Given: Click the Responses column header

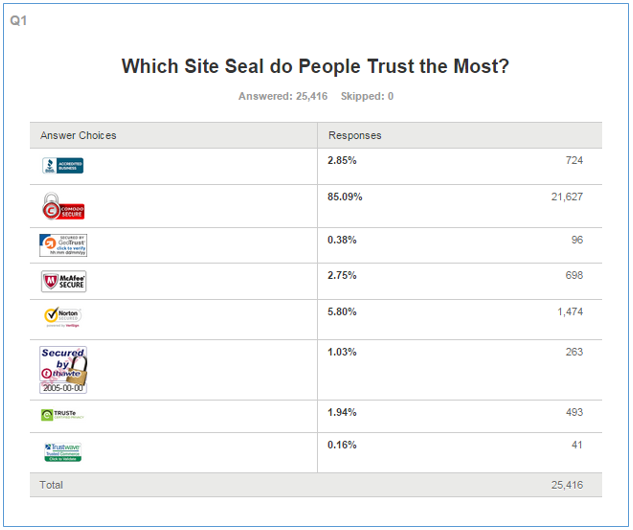Looking at the screenshot, I should (354, 135).
